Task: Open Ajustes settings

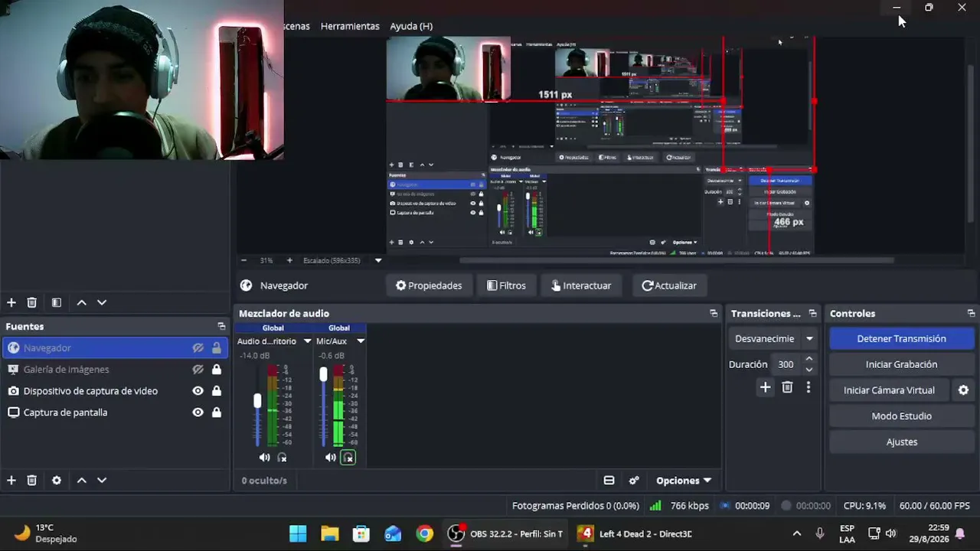Action: (x=902, y=442)
